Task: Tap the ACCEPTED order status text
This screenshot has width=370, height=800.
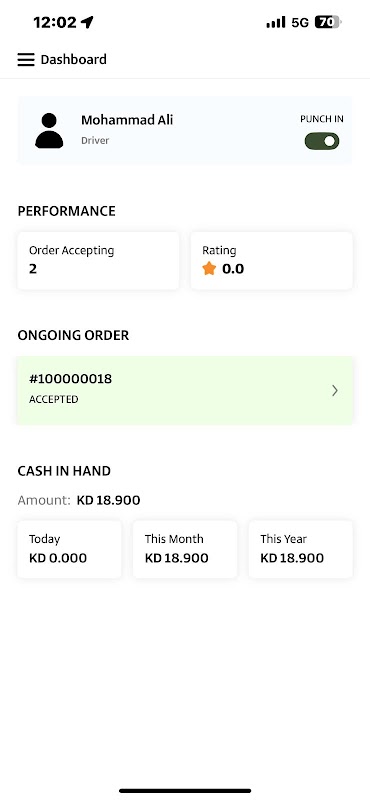Action: (x=54, y=399)
